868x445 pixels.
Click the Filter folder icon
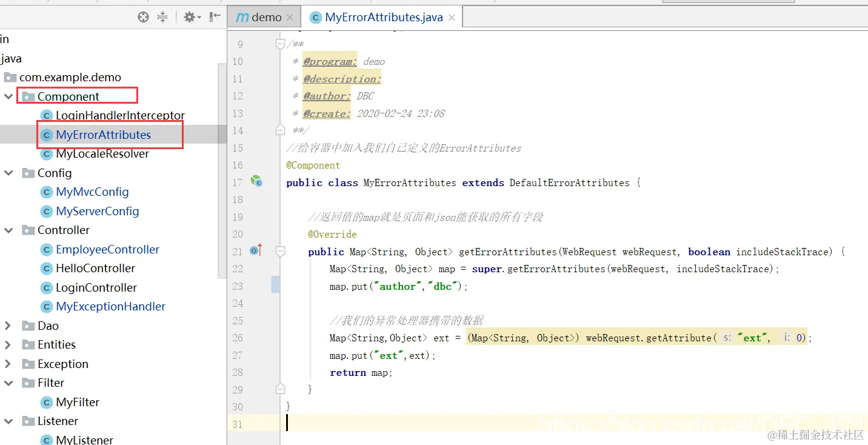[28, 383]
